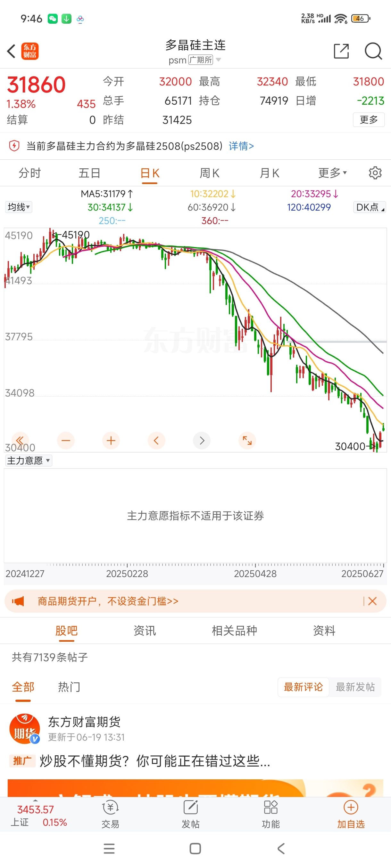This screenshot has width=391, height=868.
Task: Tap the share icon at top right
Action: pos(341,51)
